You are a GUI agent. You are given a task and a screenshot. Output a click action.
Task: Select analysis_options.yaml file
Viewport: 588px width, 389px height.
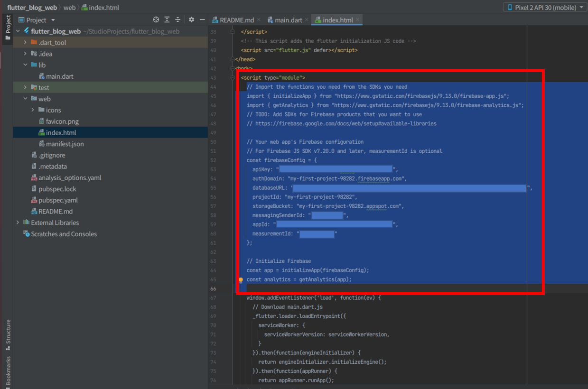[x=70, y=178]
